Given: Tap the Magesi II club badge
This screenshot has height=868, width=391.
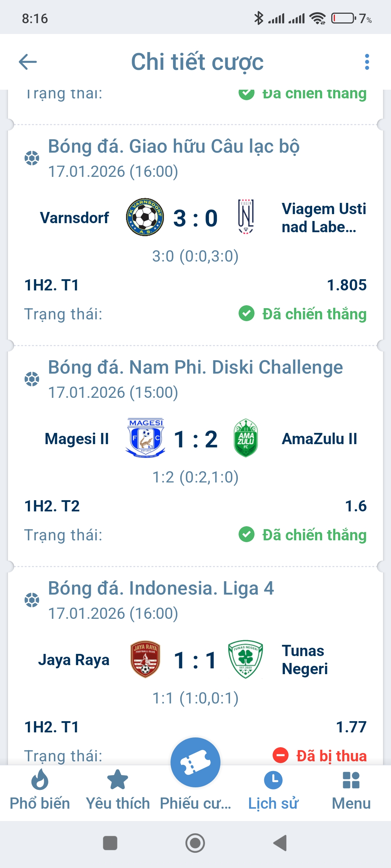Looking at the screenshot, I should (x=146, y=438).
